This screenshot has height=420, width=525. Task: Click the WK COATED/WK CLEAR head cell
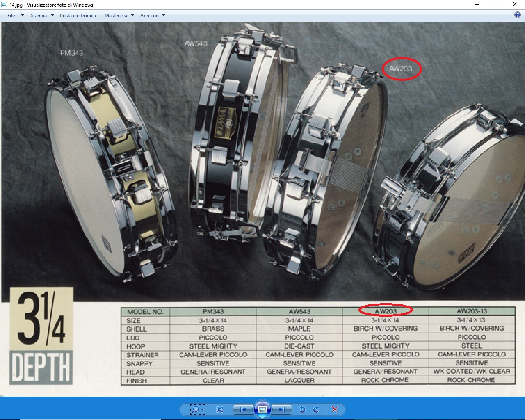472,371
